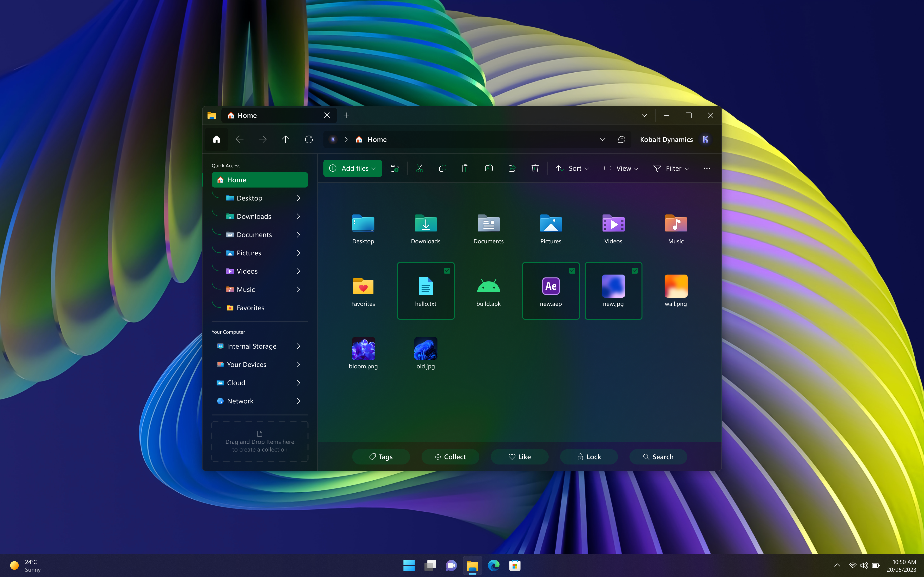Create a new folder
Image resolution: width=924 pixels, height=577 pixels.
[x=395, y=168]
